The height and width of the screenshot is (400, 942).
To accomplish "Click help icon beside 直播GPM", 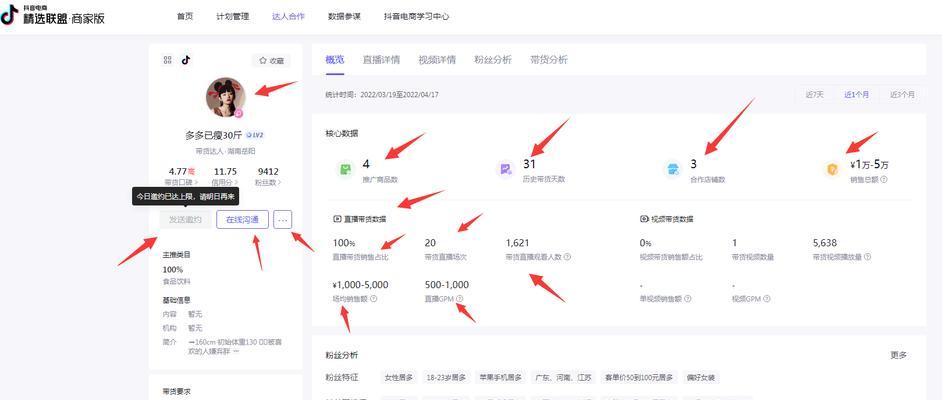I will 460,298.
